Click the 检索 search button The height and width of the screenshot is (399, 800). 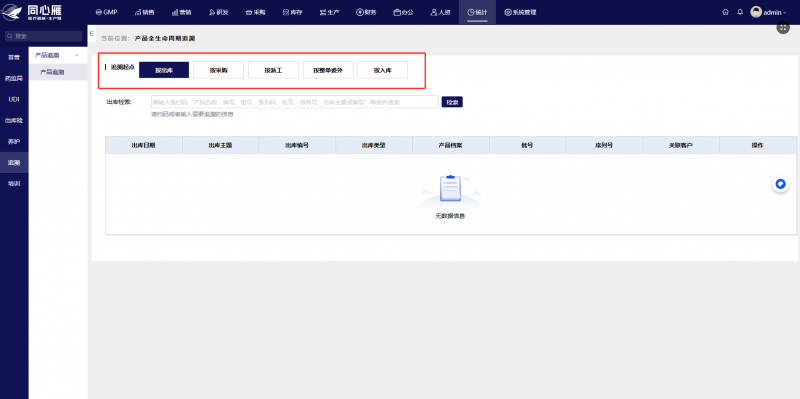coord(452,102)
